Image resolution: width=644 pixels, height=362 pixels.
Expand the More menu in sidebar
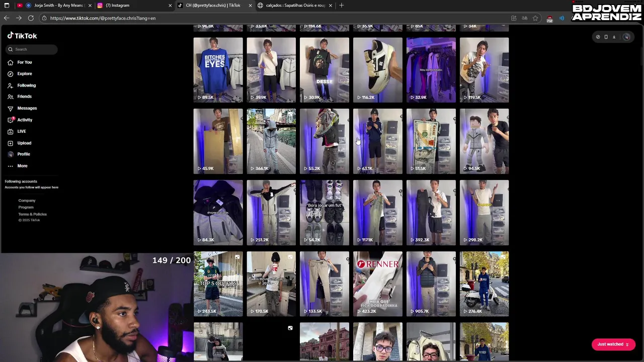[x=18, y=166]
